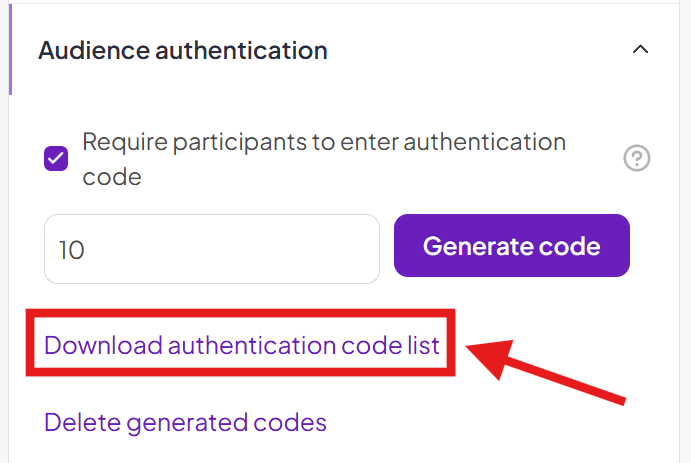This screenshot has width=691, height=463.
Task: Click the help question mark icon
Action: point(637,159)
